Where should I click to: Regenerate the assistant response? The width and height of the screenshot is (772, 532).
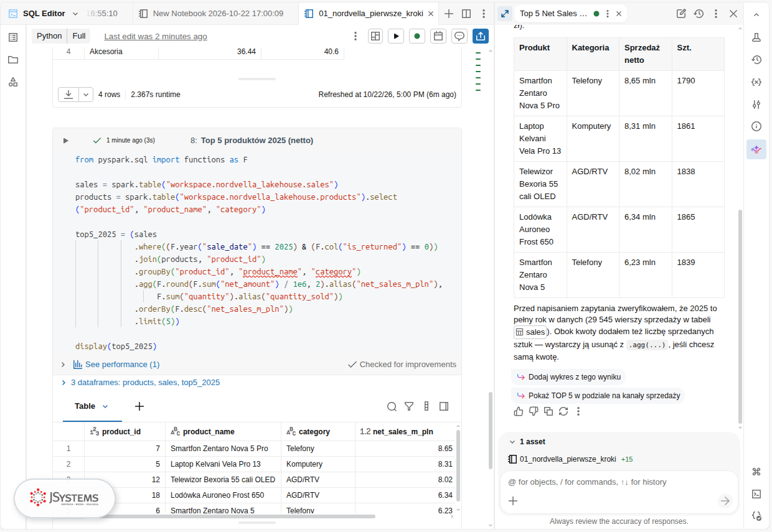pyautogui.click(x=563, y=411)
